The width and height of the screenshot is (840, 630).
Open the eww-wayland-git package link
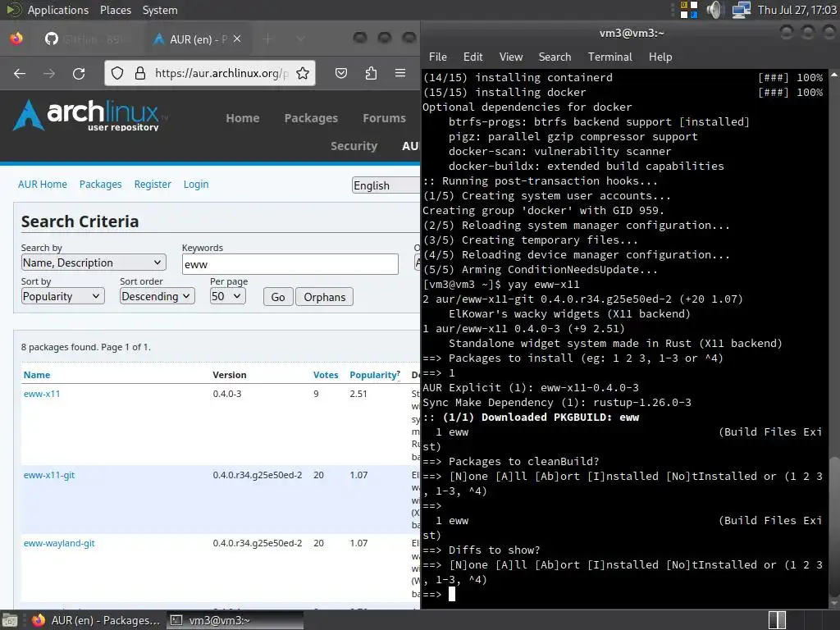59,543
